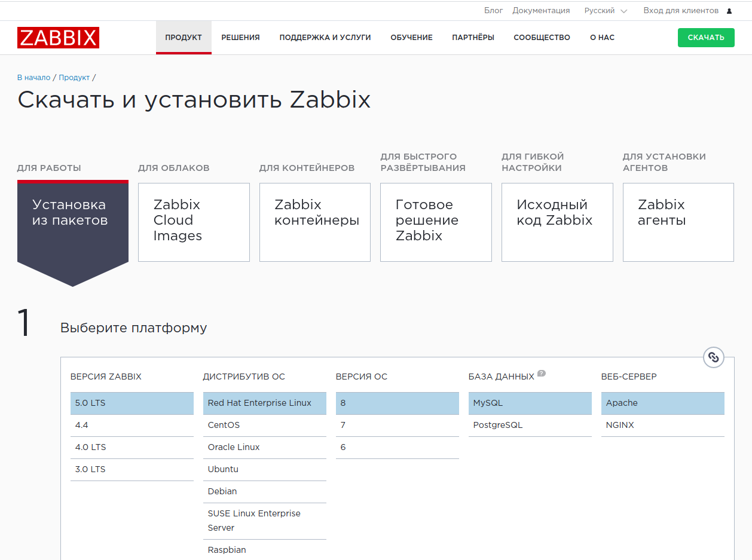This screenshot has height=560, width=752.
Task: Click the client login user icon
Action: [x=729, y=11]
